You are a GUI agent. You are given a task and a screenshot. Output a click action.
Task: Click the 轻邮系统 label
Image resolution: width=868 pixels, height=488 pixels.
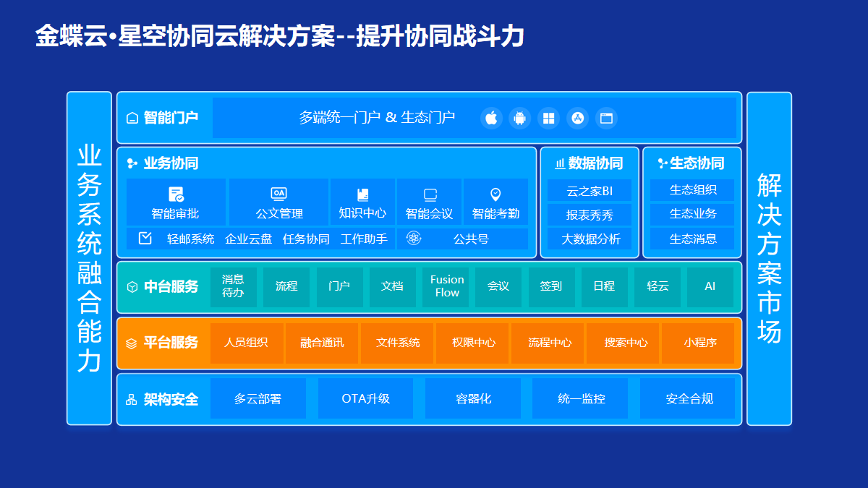tap(190, 239)
